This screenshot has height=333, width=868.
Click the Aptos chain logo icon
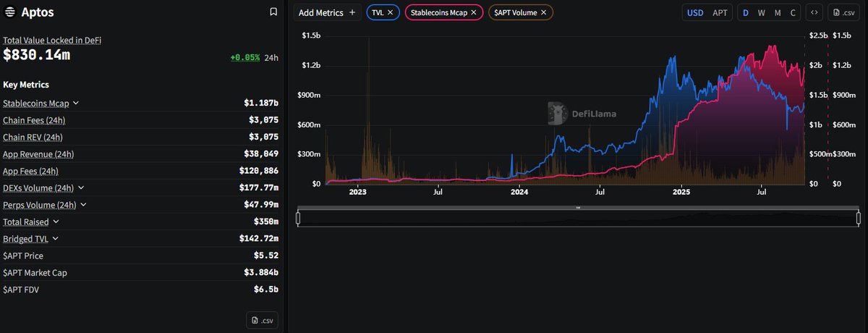coord(11,12)
